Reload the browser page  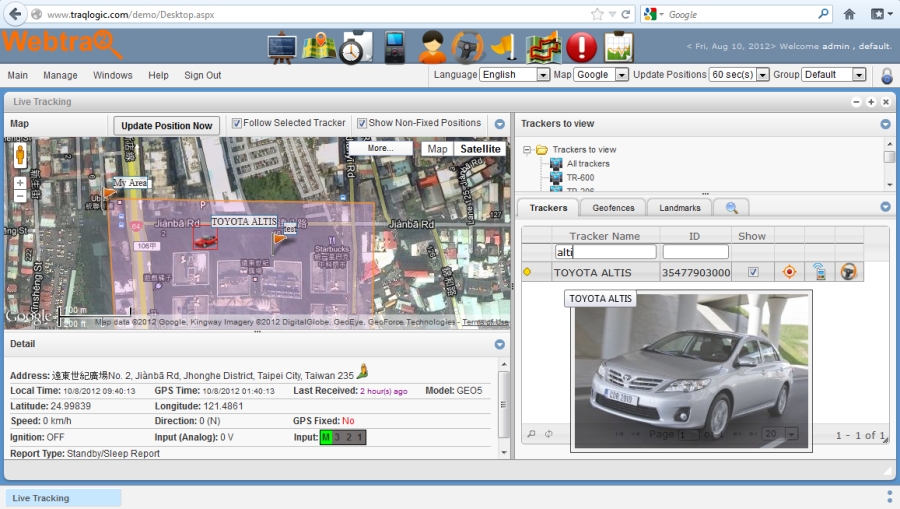(626, 14)
